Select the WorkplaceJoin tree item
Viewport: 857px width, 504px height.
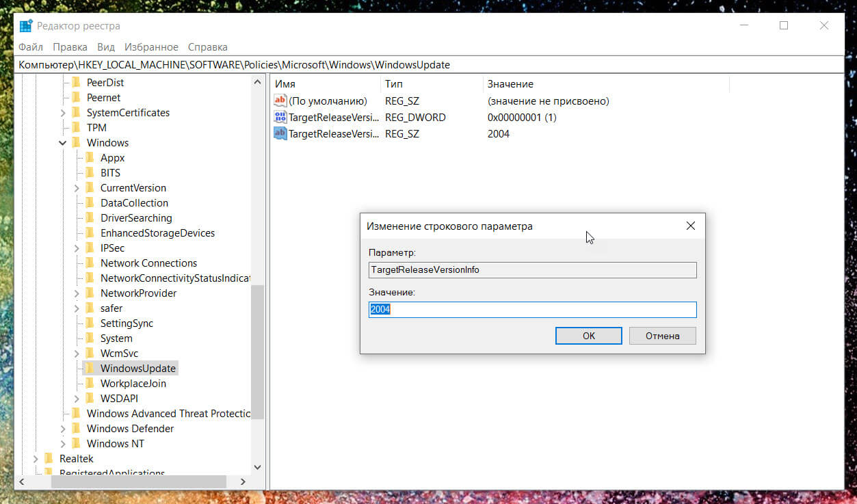133,383
